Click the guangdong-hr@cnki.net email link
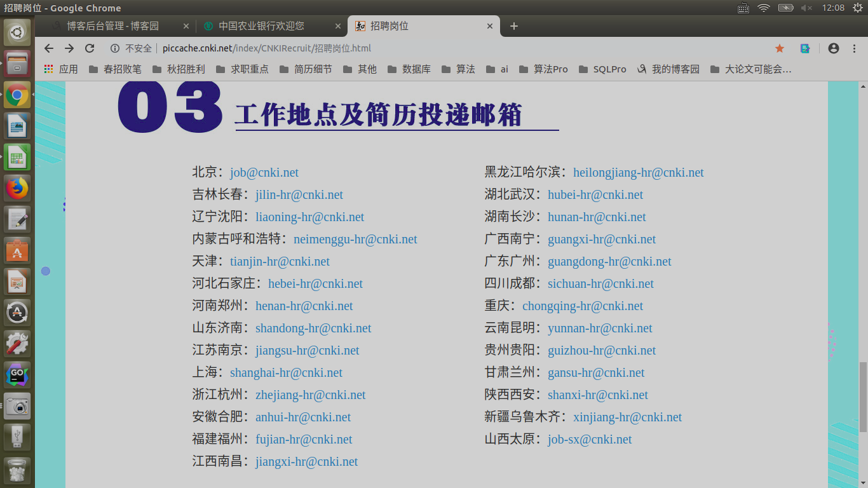Image resolution: width=868 pixels, height=488 pixels. (609, 261)
